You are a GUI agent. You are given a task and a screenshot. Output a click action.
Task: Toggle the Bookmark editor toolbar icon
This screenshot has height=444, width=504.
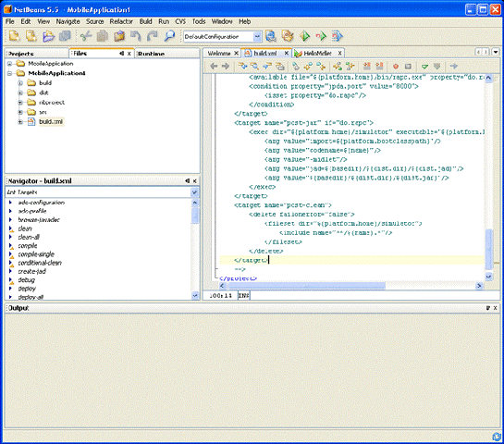296,67
